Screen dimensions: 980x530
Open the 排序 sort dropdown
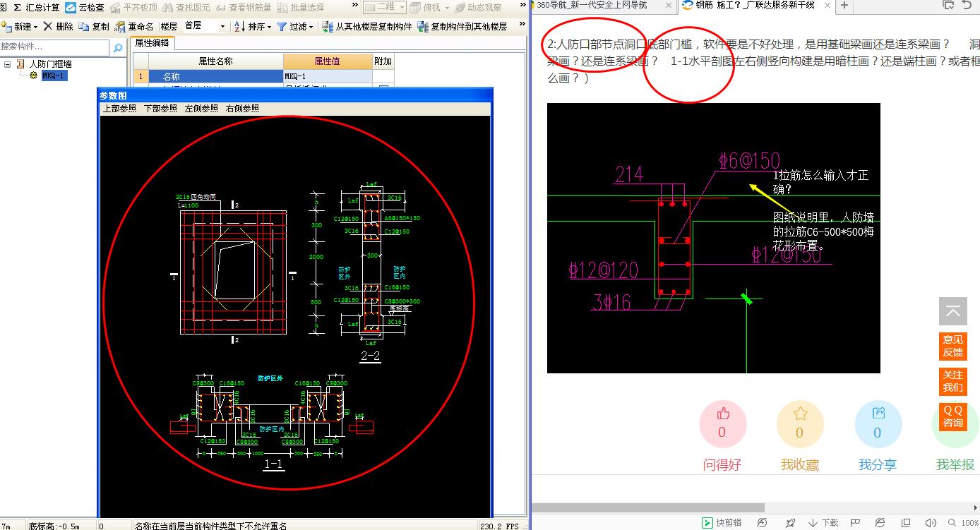[x=253, y=26]
